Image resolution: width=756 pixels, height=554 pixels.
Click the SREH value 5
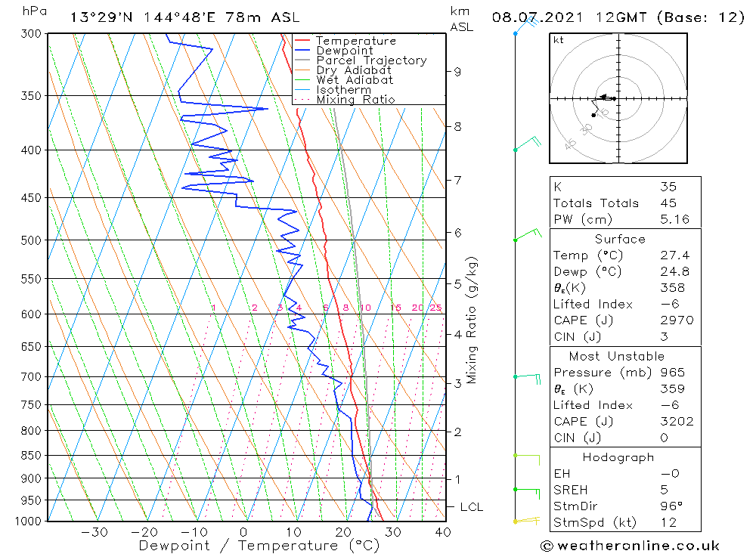tap(664, 490)
